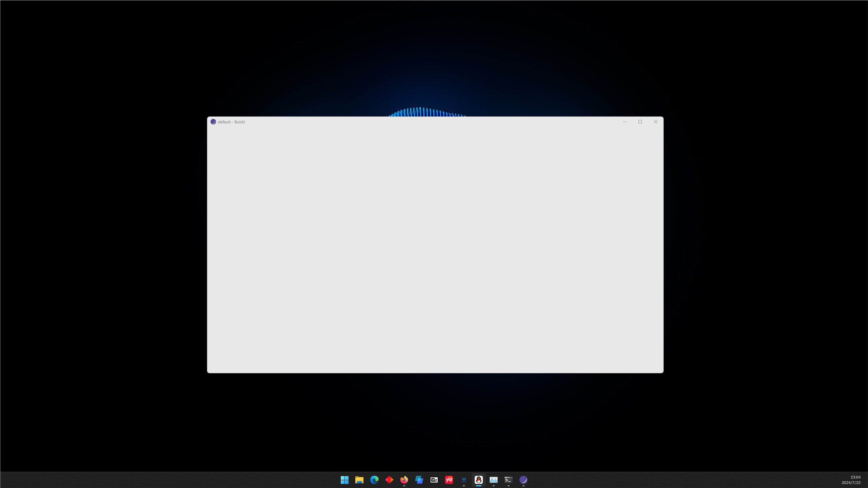The width and height of the screenshot is (868, 488).
Task: Click Koishi purple icon in taskbar
Action: (x=524, y=480)
